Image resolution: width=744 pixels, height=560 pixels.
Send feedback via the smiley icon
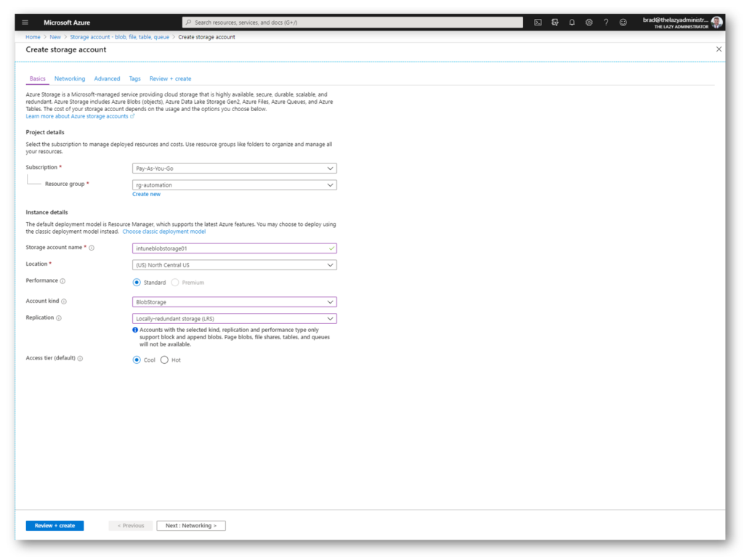[623, 23]
